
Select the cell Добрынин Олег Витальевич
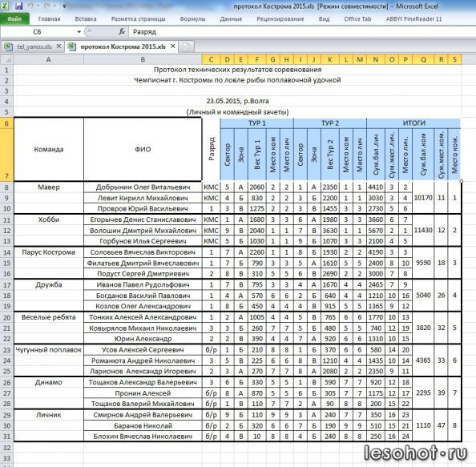pos(143,187)
